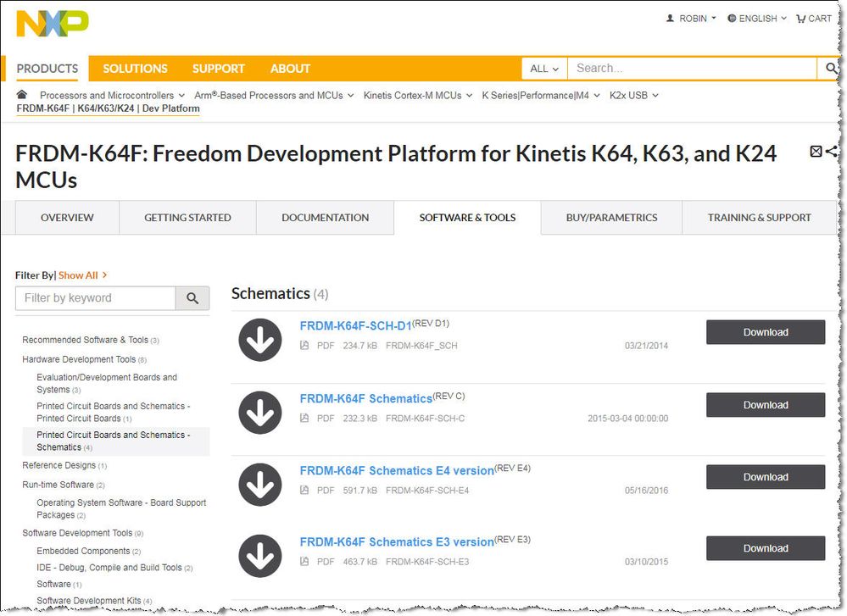Open the FRDM-K64F-SCH-D1 link
This screenshot has height=616, width=847.
coord(355,326)
